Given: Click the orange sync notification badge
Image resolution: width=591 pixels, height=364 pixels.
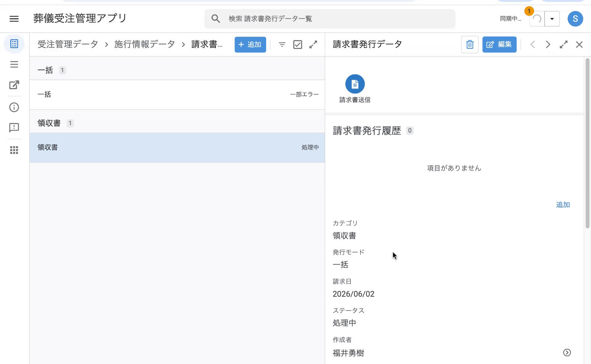Looking at the screenshot, I should coord(529,11).
